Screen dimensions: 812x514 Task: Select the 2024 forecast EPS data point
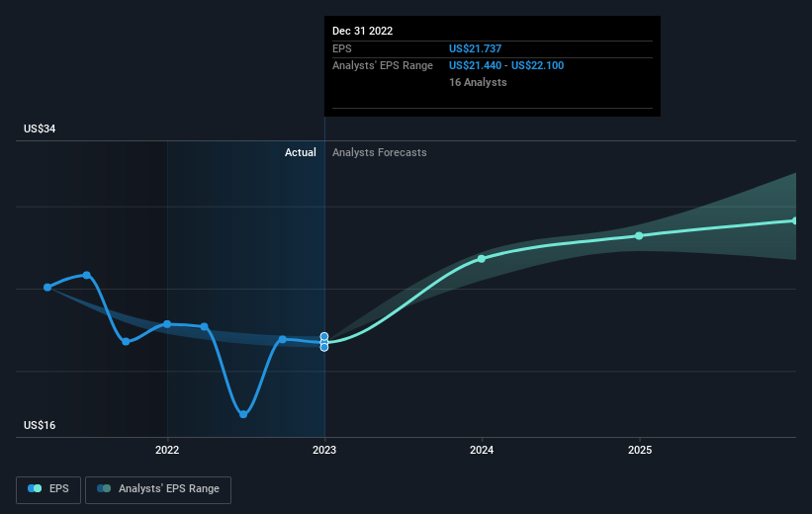pyautogui.click(x=482, y=259)
